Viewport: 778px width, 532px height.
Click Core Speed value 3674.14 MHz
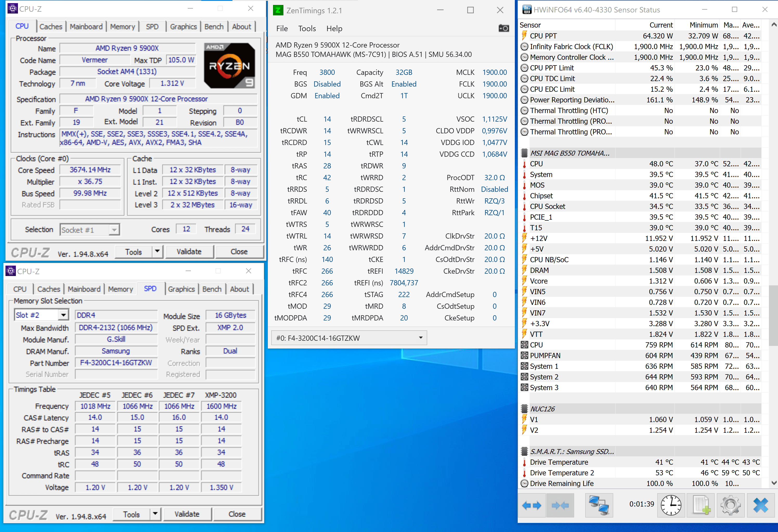90,170
